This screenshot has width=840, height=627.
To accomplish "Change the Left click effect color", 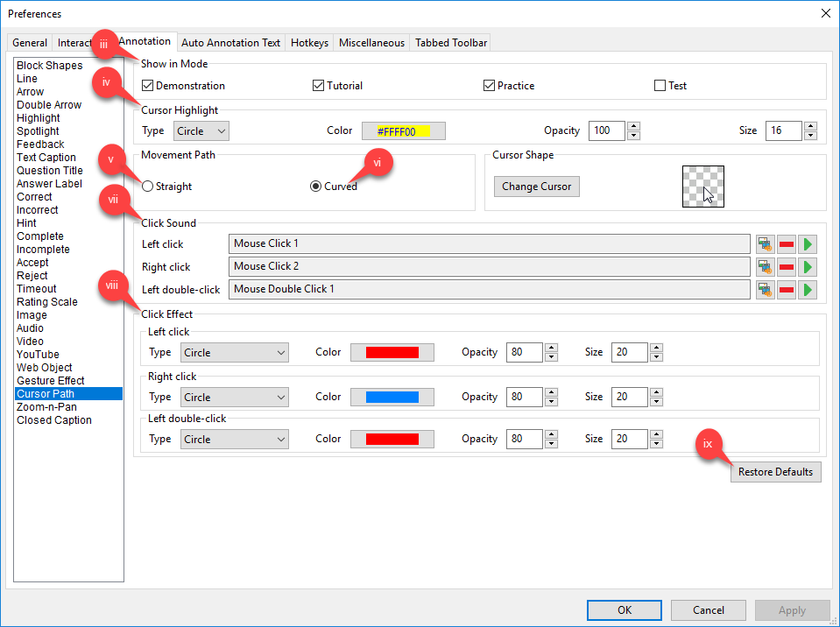I will click(x=392, y=352).
